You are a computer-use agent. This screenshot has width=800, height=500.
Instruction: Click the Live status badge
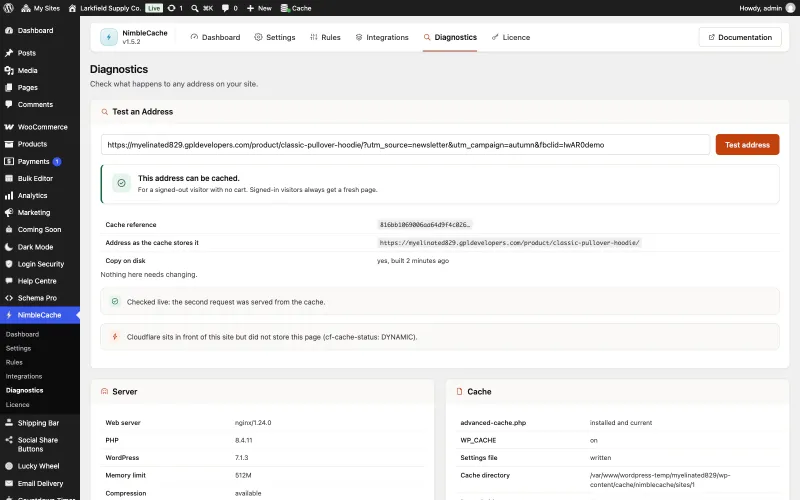(154, 8)
